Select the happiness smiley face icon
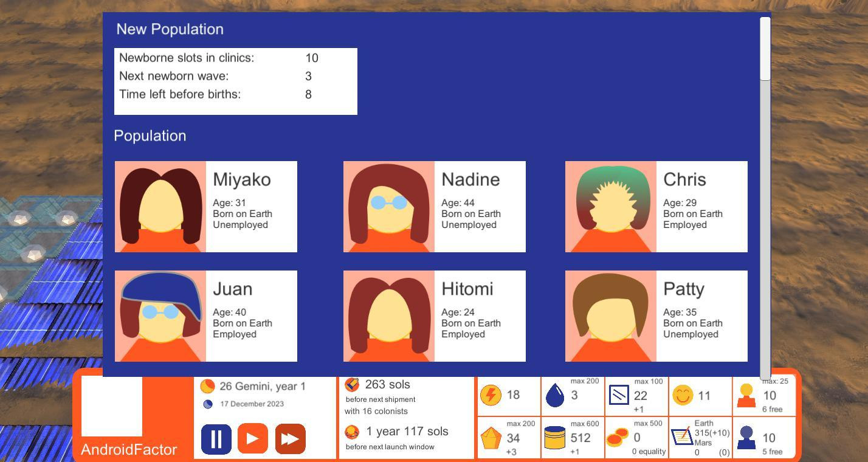The height and width of the screenshot is (462, 868). [683, 395]
